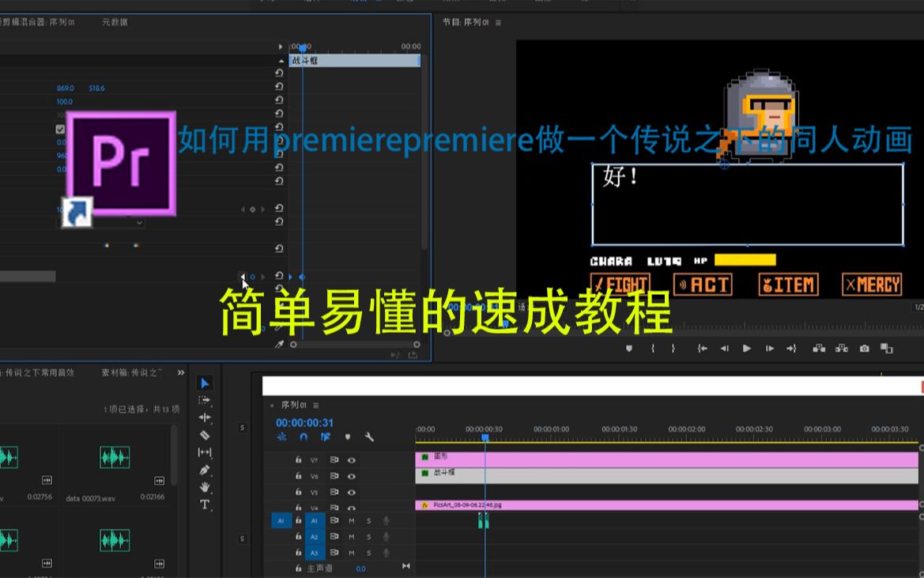Image resolution: width=924 pixels, height=578 pixels.
Task: Open the 序列01 panel menu
Action: point(316,403)
